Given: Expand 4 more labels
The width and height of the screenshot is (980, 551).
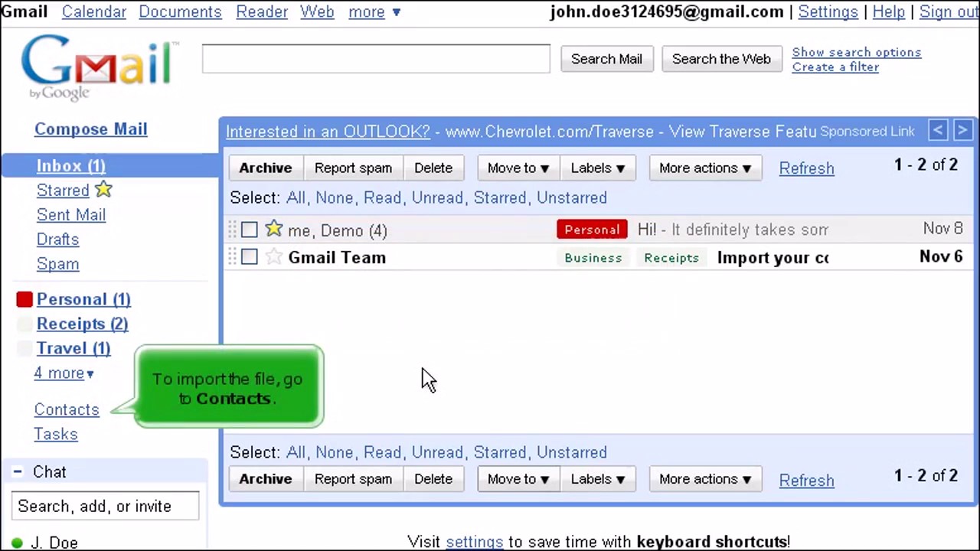Looking at the screenshot, I should [64, 373].
